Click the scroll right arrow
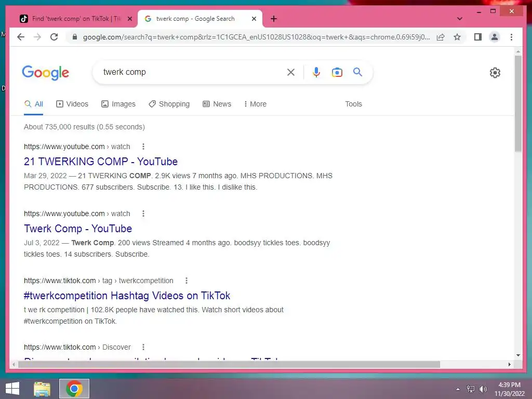Image resolution: width=532 pixels, height=399 pixels. [509, 364]
